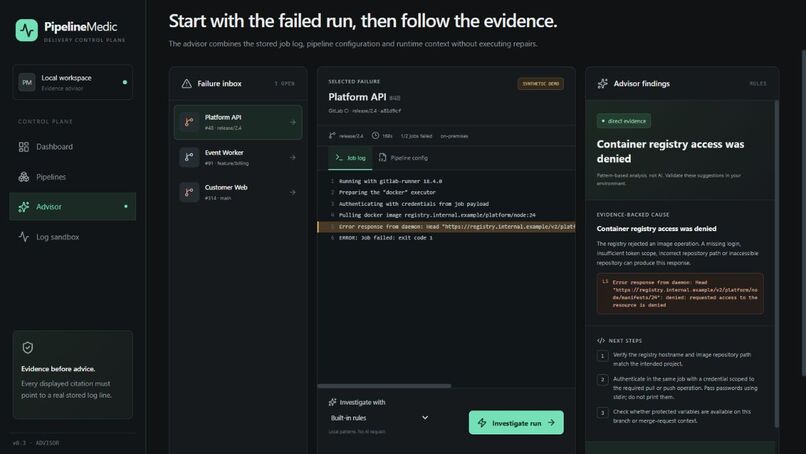Click the PipelineMedic pulse logo icon
Viewport: 806px width, 454px height.
point(27,30)
